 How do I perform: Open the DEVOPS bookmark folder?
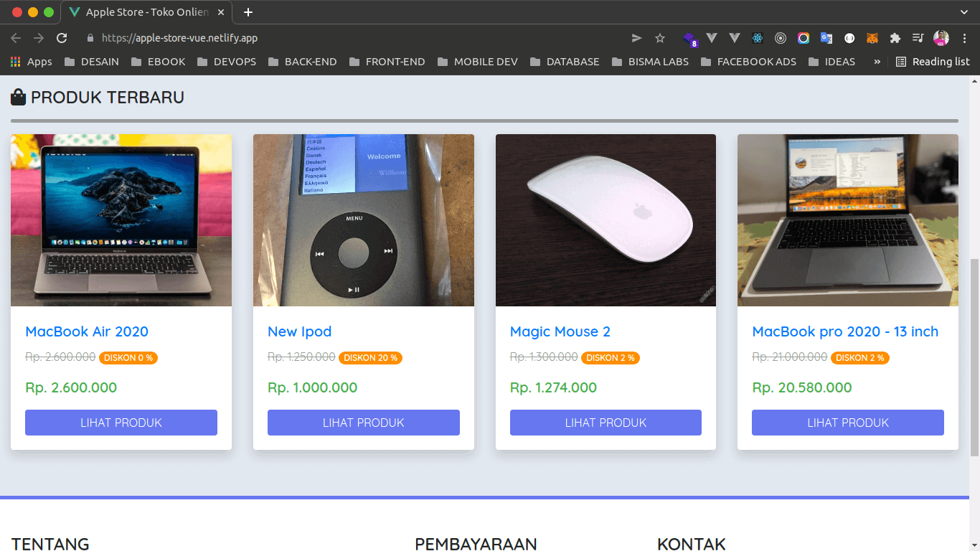click(x=227, y=62)
